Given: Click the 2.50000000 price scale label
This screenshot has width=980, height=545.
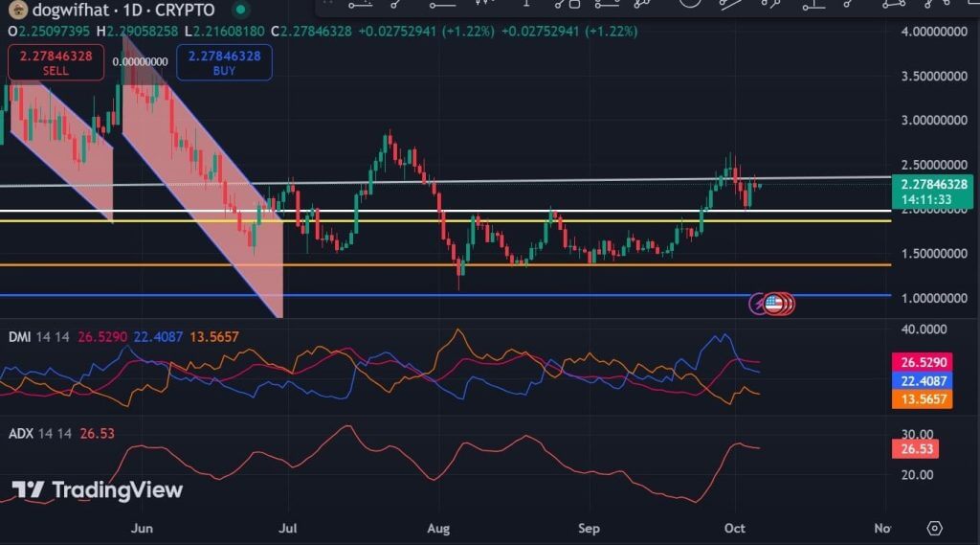Looking at the screenshot, I should (934, 165).
